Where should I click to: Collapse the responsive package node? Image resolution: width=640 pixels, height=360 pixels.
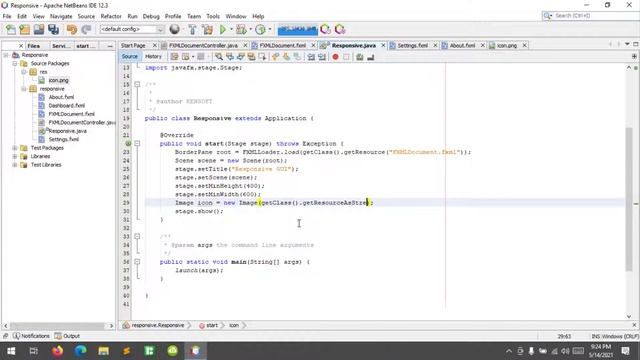coord(24,89)
